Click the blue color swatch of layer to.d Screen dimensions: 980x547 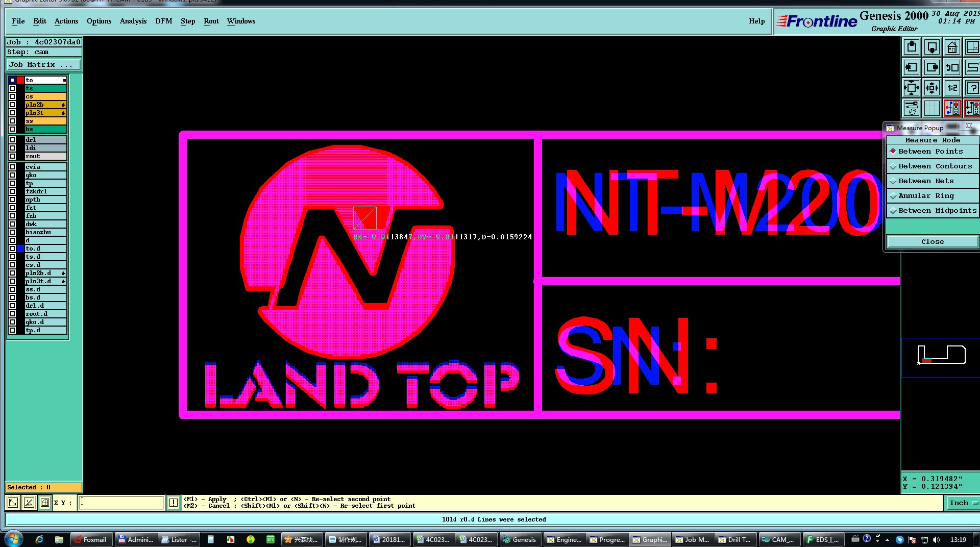(x=20, y=248)
